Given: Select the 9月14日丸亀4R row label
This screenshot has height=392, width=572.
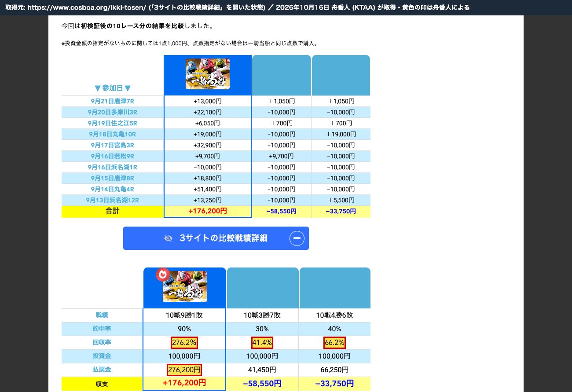Looking at the screenshot, I should tap(113, 189).
